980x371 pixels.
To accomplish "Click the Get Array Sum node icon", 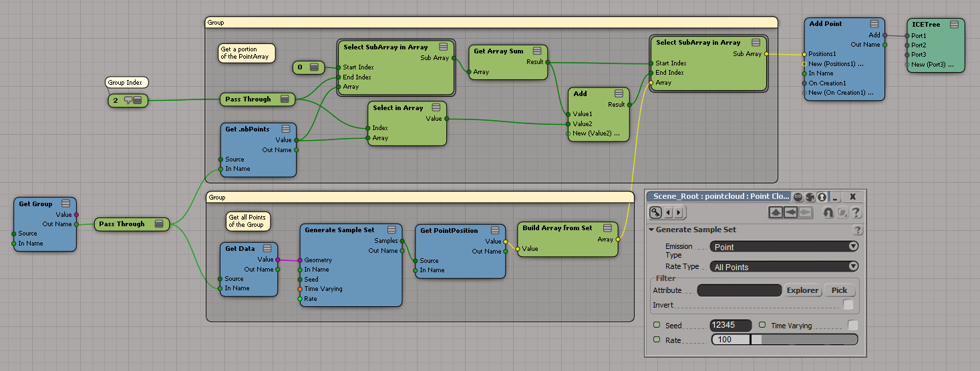I will pos(536,51).
